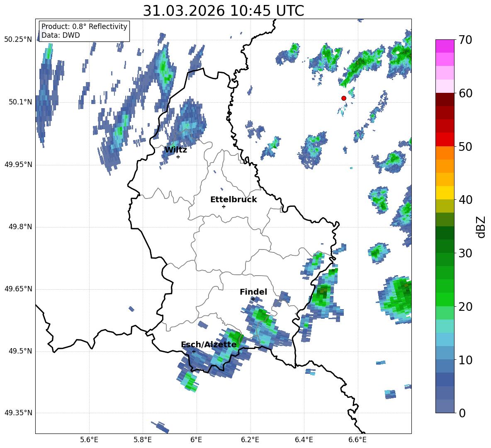Screen dimensions: 491x448
Task: Click the 6.4°E longitude label
Action: 304,440
